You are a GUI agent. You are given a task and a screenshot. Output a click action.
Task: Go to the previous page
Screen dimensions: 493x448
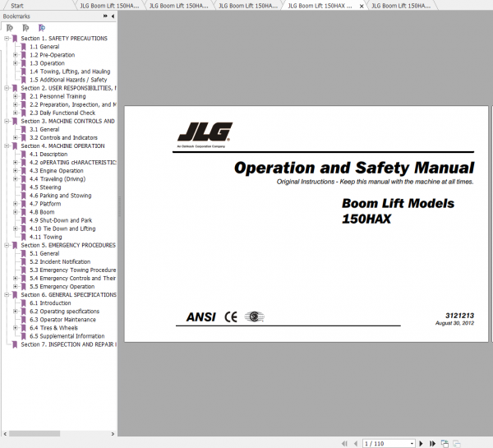pyautogui.click(x=356, y=444)
